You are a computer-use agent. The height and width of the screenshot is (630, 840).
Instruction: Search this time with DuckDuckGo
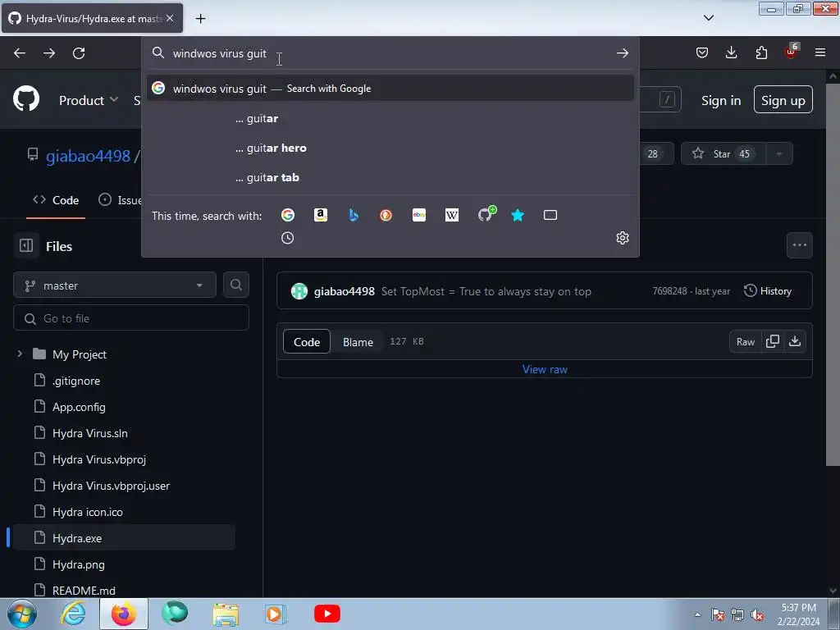[x=386, y=215]
